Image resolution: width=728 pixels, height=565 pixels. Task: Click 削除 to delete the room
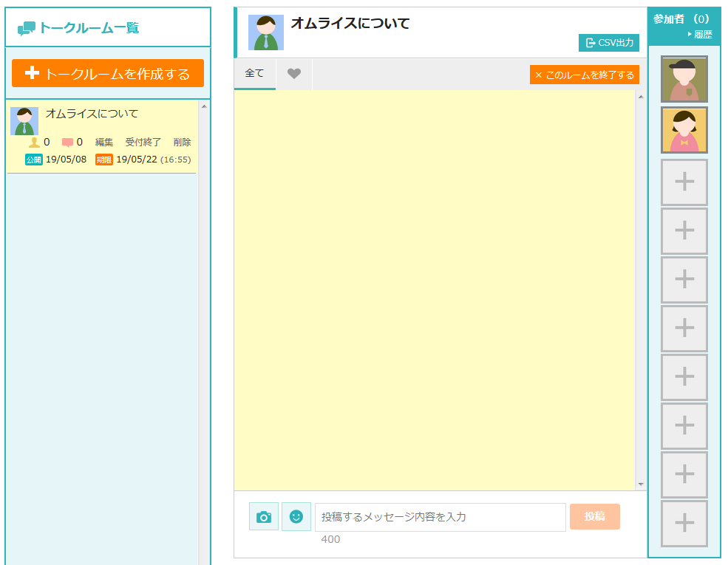click(182, 143)
